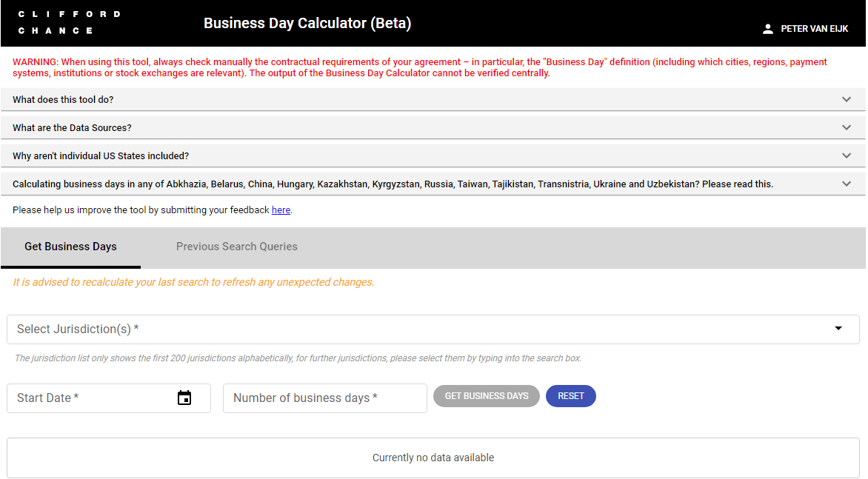The image size is (868, 479).
Task: Switch to Get Business Days tab
Action: click(71, 247)
